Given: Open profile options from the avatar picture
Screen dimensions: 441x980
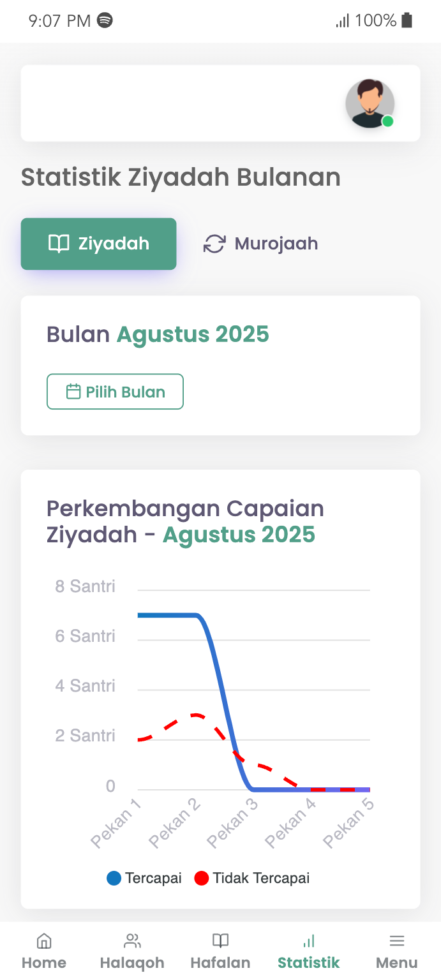Looking at the screenshot, I should (370, 103).
